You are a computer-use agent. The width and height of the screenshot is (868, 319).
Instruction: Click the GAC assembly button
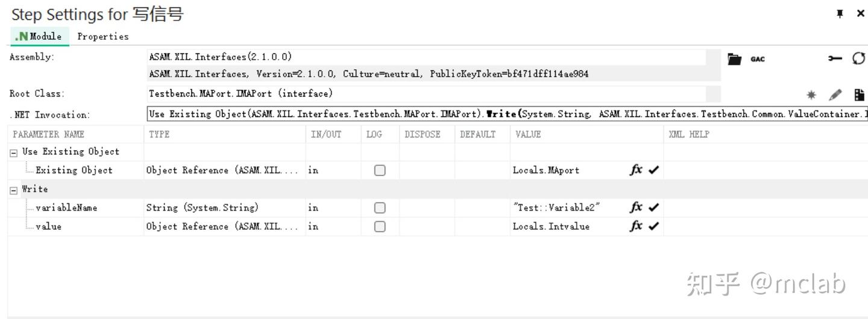[758, 59]
